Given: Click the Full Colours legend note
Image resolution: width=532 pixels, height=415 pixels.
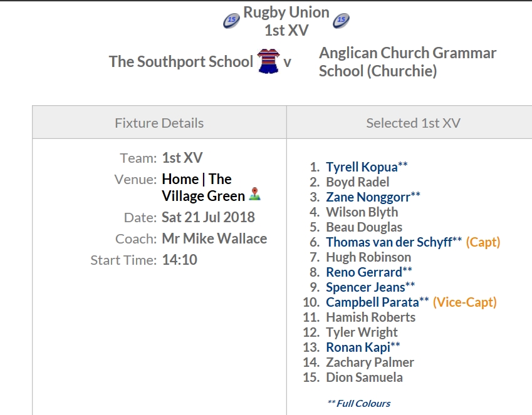Looking at the screenshot, I should (358, 404).
